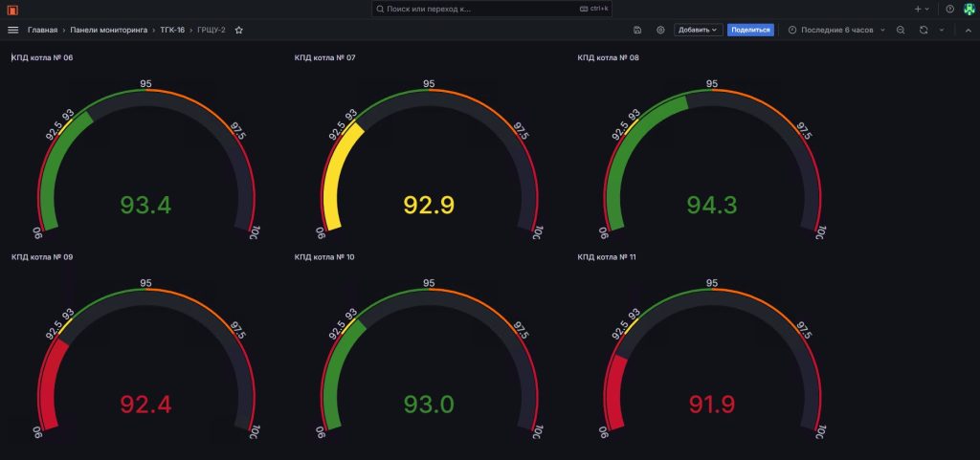Click the 97.5 threshold label on котел № 10 gauge
Screen dimensions: 980x460
tap(522, 330)
